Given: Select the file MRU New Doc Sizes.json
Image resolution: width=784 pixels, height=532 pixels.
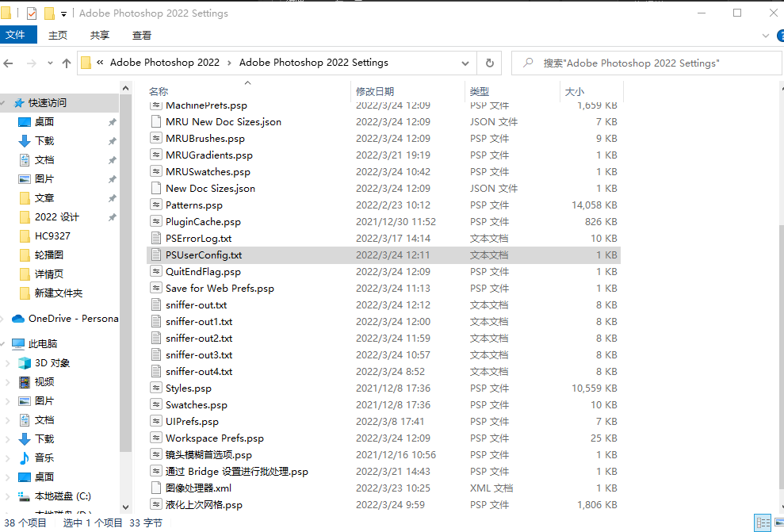Looking at the screenshot, I should coord(224,121).
